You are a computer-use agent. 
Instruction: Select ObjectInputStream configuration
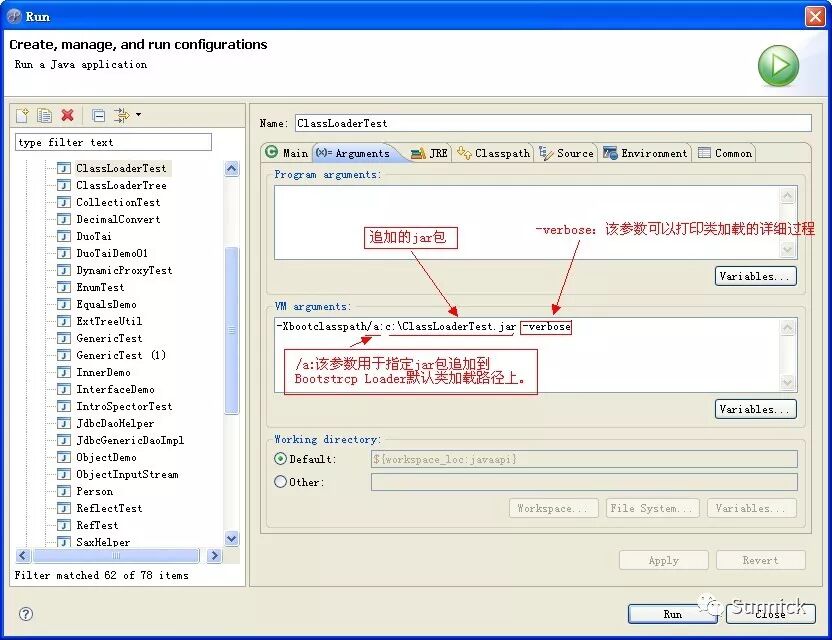coord(127,474)
